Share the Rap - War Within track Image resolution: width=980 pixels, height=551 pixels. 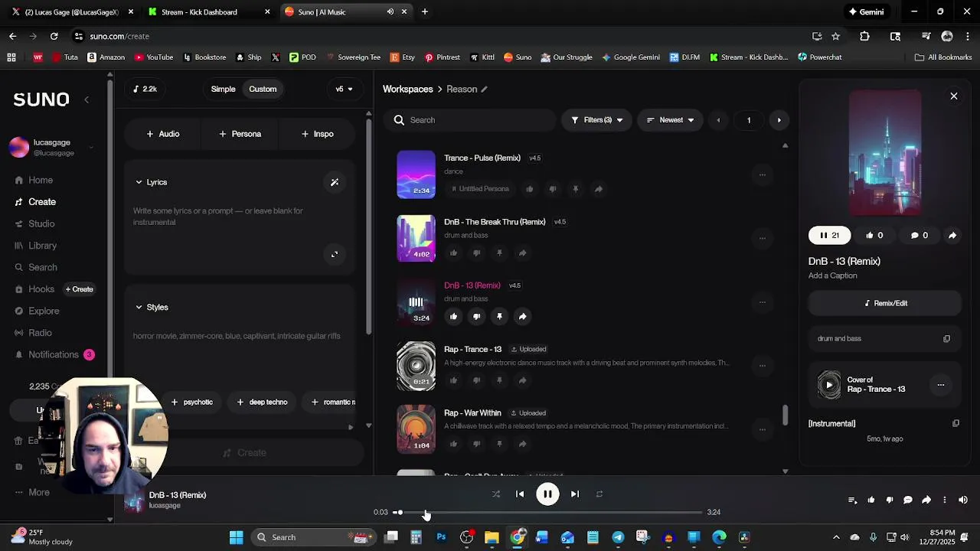(x=522, y=444)
